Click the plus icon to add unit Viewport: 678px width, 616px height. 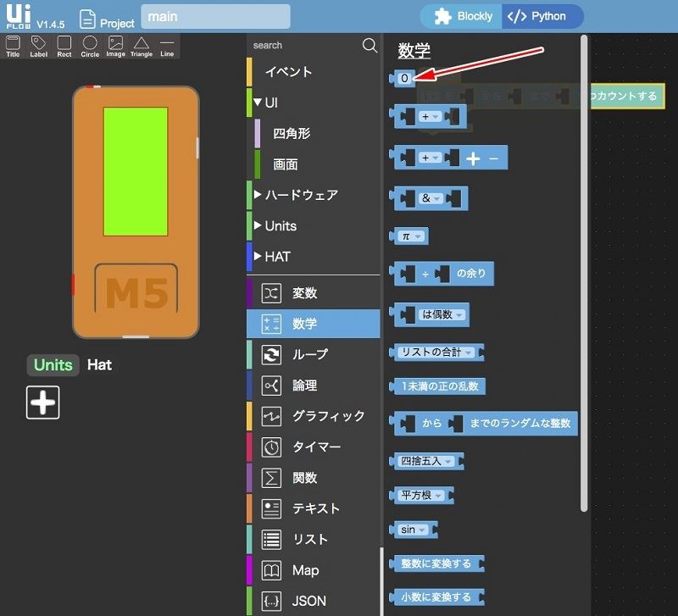(x=43, y=402)
